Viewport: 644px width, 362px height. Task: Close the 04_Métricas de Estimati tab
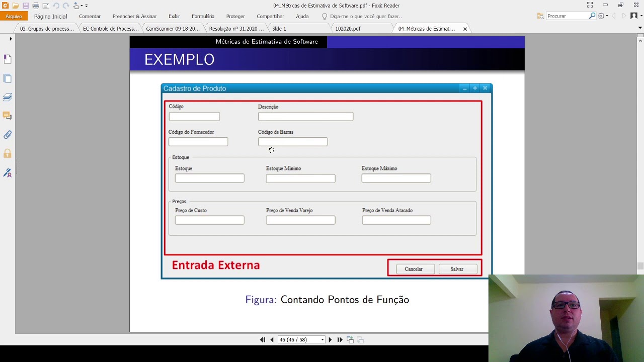[465, 29]
